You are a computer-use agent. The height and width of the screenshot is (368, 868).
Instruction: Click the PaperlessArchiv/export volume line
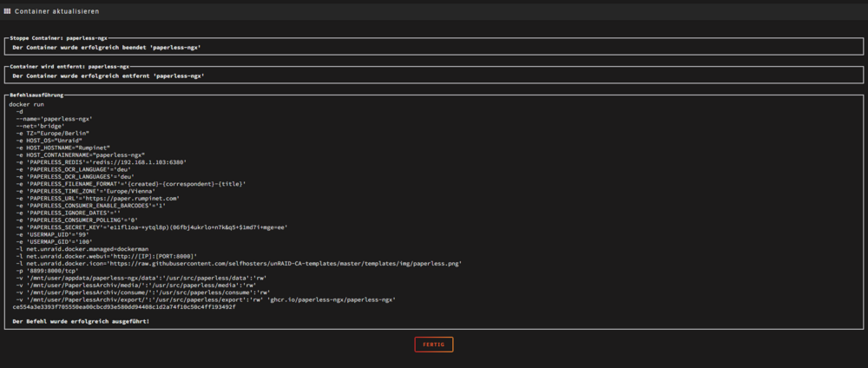point(206,299)
